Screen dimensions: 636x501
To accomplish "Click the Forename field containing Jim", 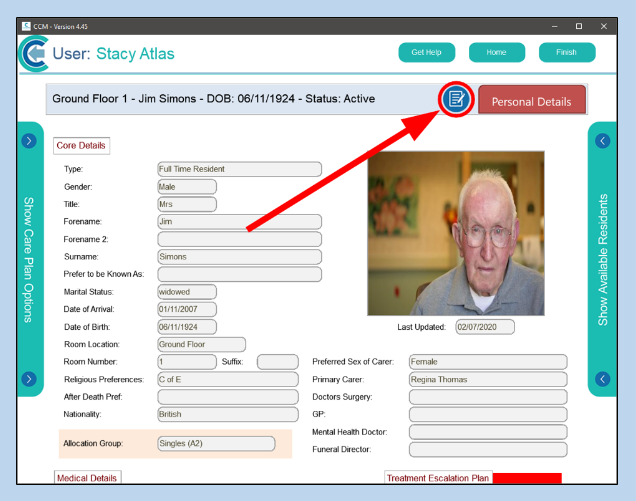I will pyautogui.click(x=239, y=222).
